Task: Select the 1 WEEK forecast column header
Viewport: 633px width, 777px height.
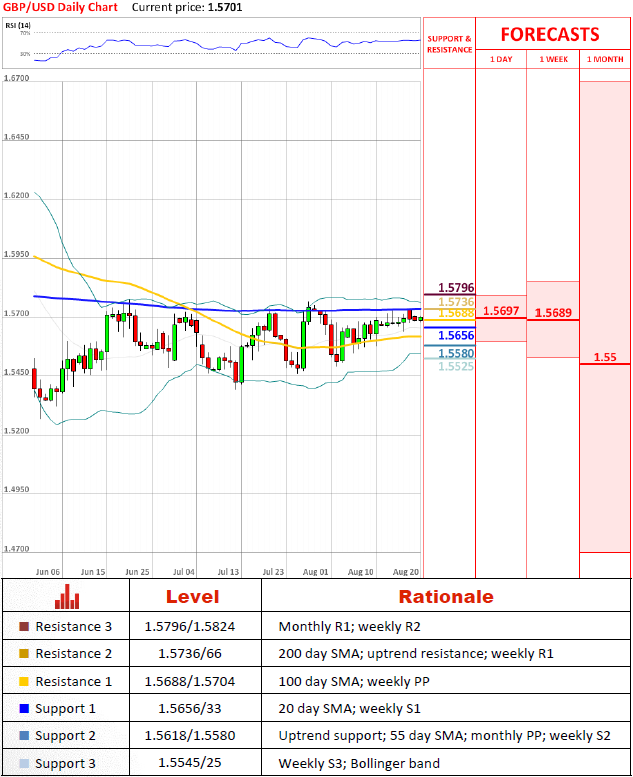Action: [553, 60]
